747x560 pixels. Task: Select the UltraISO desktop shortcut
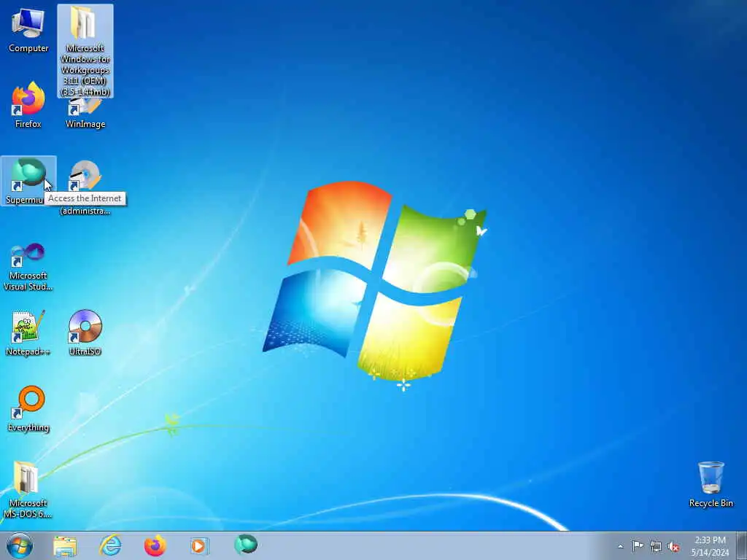click(x=85, y=332)
